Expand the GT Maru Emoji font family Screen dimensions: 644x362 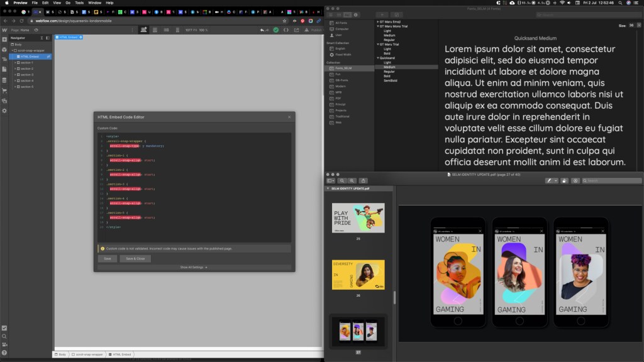[x=377, y=22]
